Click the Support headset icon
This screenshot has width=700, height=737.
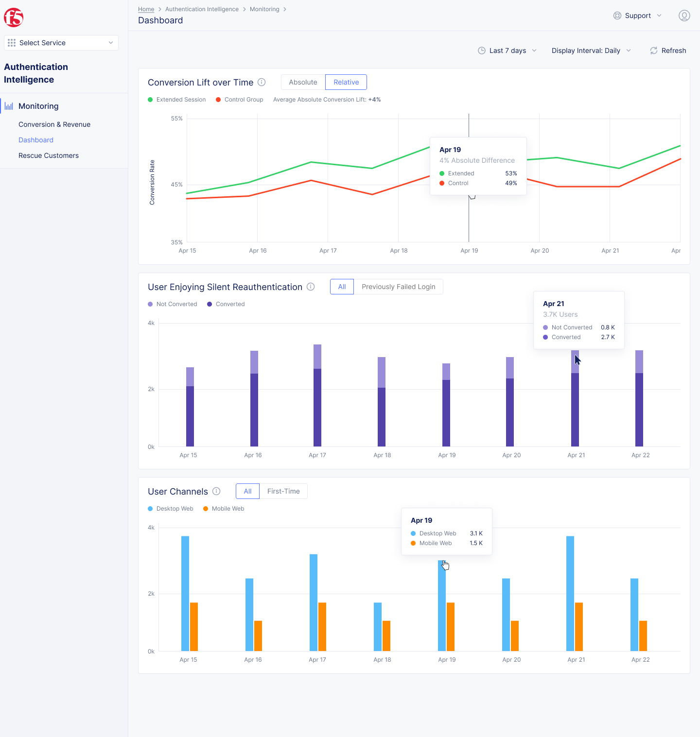617,15
